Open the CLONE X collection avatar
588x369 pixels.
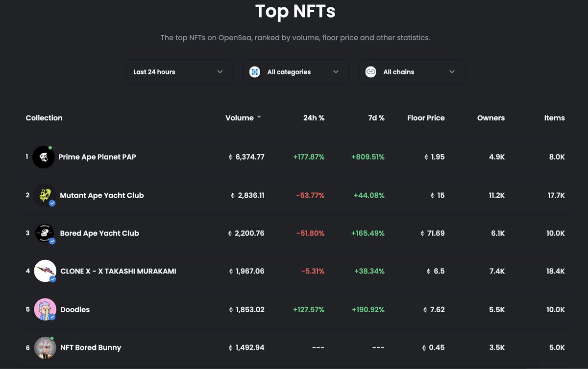point(44,271)
